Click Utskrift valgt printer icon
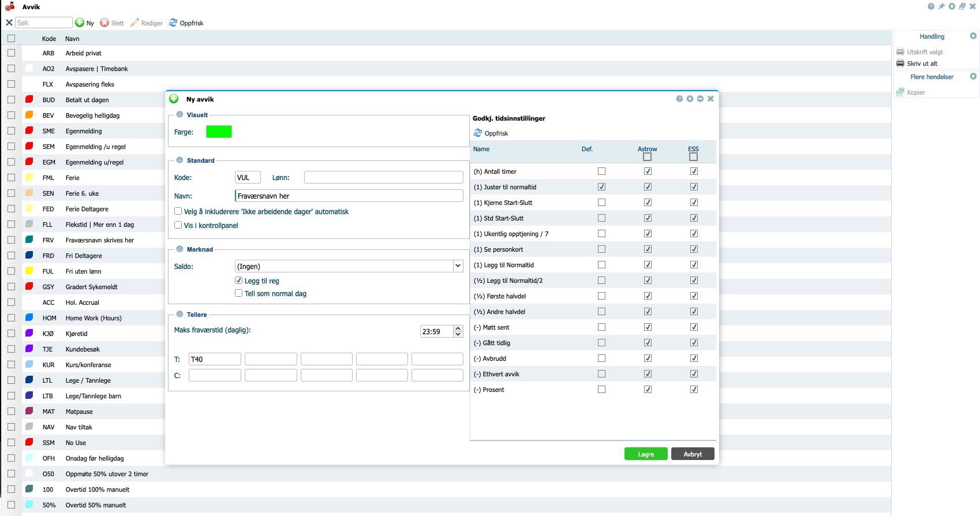Viewport: 980px width, 516px height. pyautogui.click(x=900, y=52)
